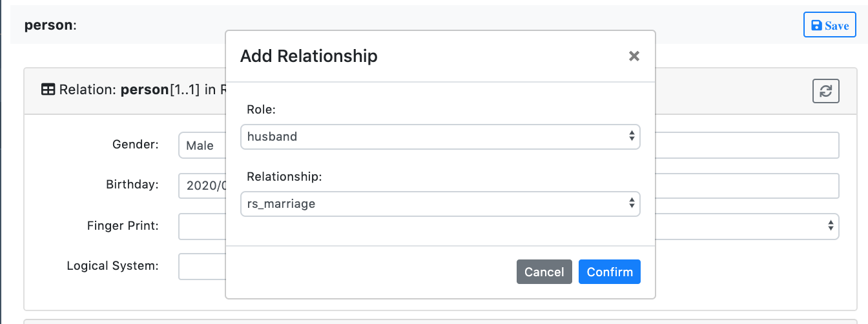The height and width of the screenshot is (324, 868).
Task: Click the Logical System input box
Action: coord(201,267)
